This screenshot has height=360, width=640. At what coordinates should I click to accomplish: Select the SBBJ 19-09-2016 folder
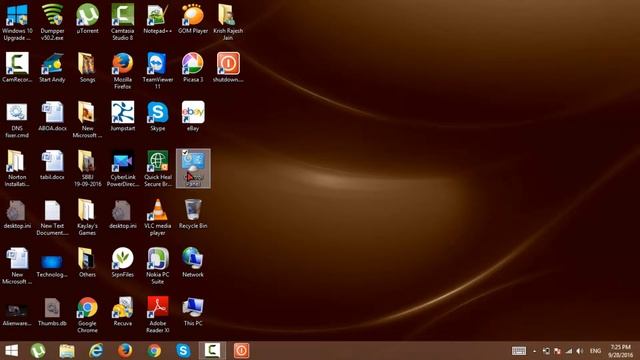click(87, 168)
